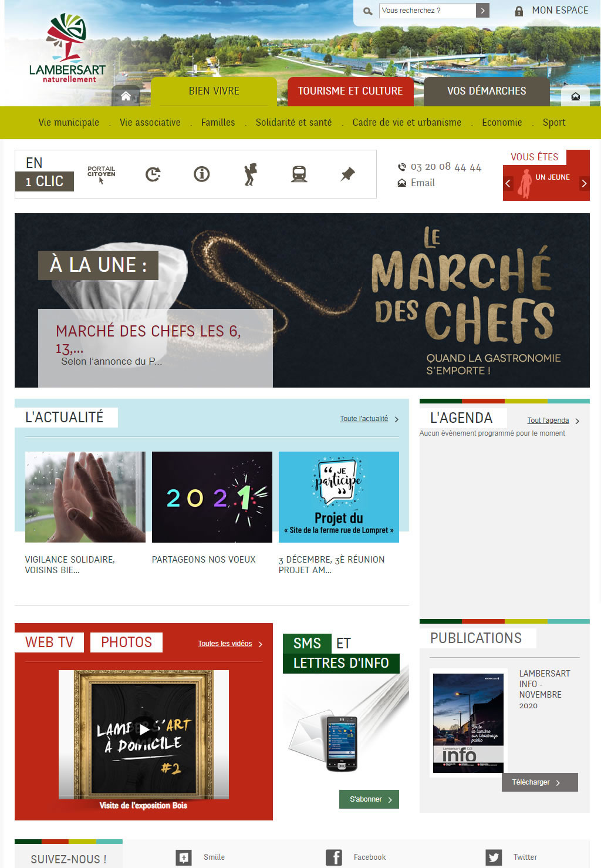Click the train transport shortcut icon
The width and height of the screenshot is (601, 868).
299,174
